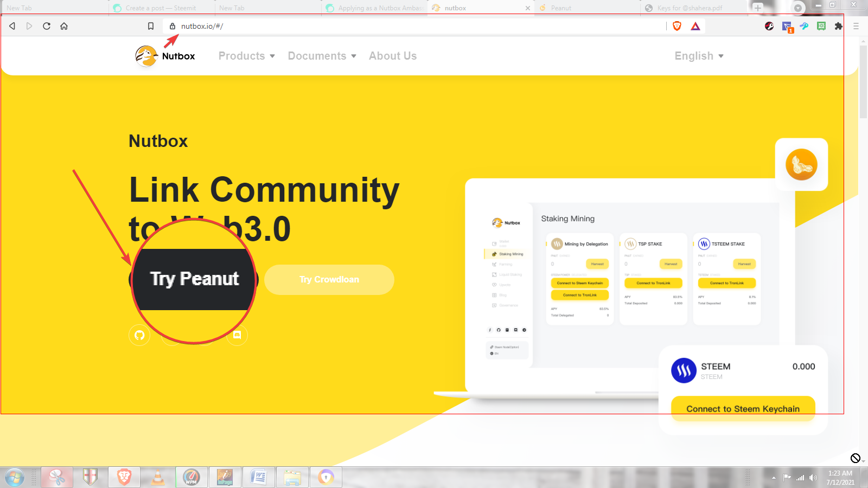
Task: Close the nutbox tab
Action: point(528,8)
